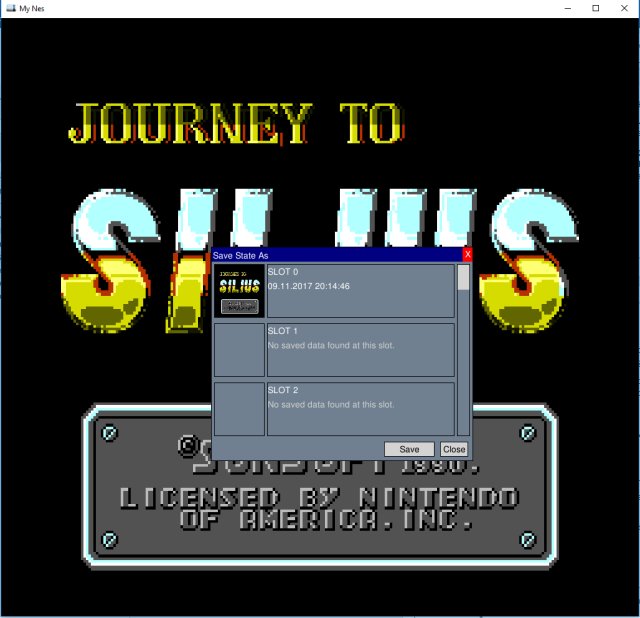
Task: Click the slot list scrollbar thumb
Action: 463,278
